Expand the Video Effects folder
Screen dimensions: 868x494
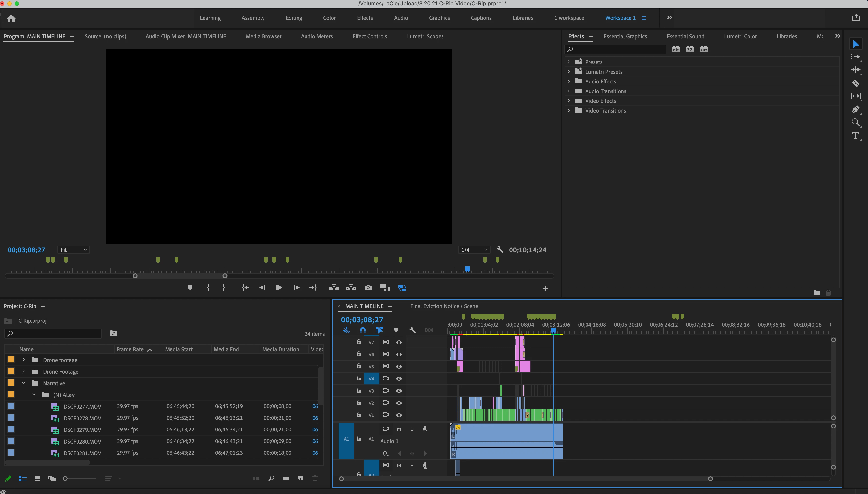(x=569, y=101)
